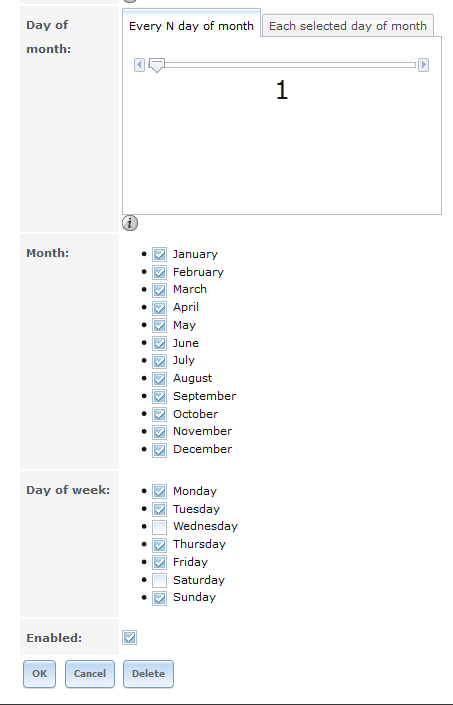Screen dimensions: 453x705
Task: Click the info icon below day of month panel
Action: tap(130, 223)
